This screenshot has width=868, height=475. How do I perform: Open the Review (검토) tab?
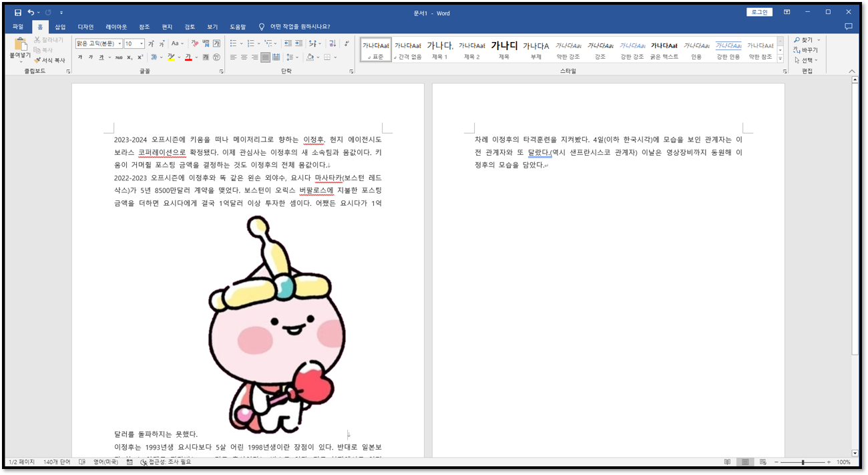(190, 27)
